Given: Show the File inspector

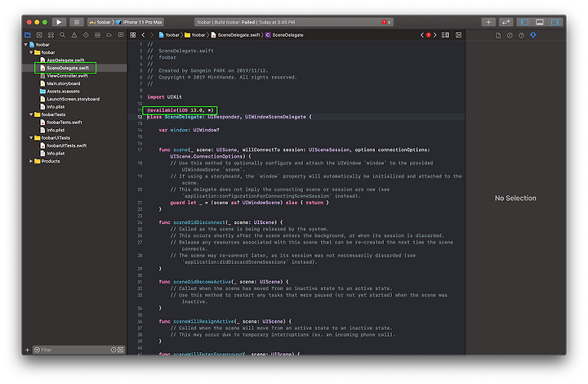Looking at the screenshot, I should click(498, 35).
